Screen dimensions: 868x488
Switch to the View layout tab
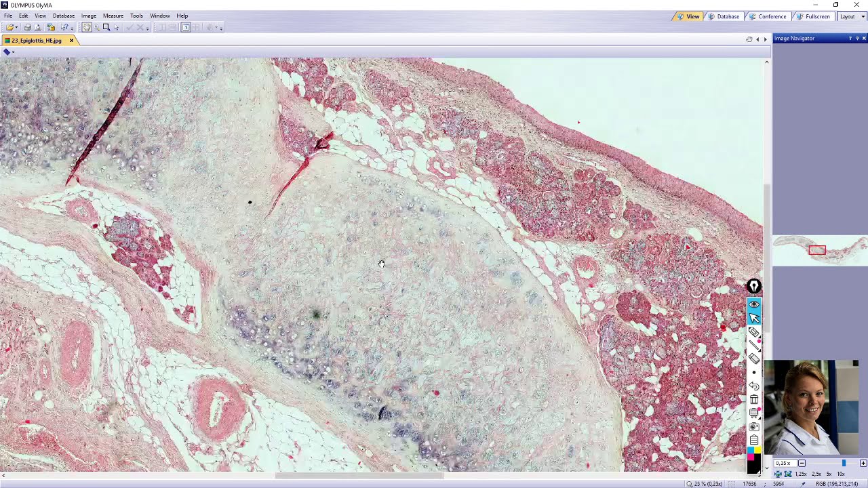(x=688, y=16)
